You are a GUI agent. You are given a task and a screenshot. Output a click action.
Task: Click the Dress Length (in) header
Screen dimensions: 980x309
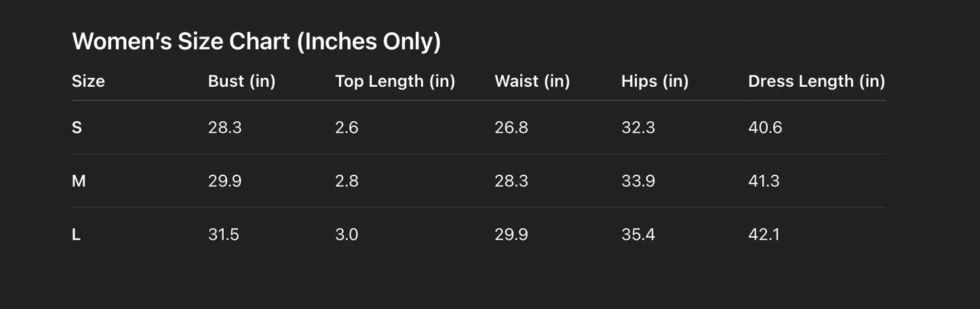[x=816, y=81]
